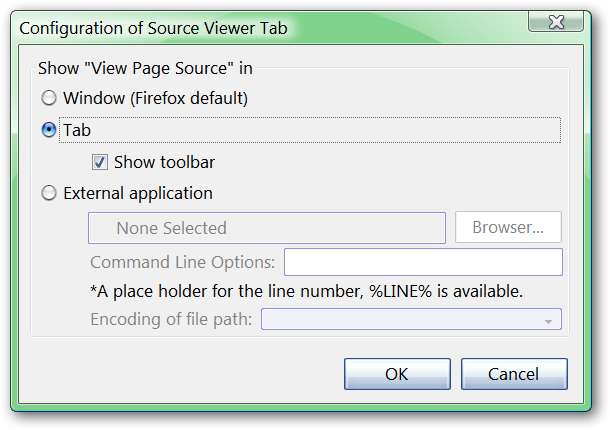Select the Window (Firefox default) radio button
This screenshot has height=430, width=610.
pos(49,99)
